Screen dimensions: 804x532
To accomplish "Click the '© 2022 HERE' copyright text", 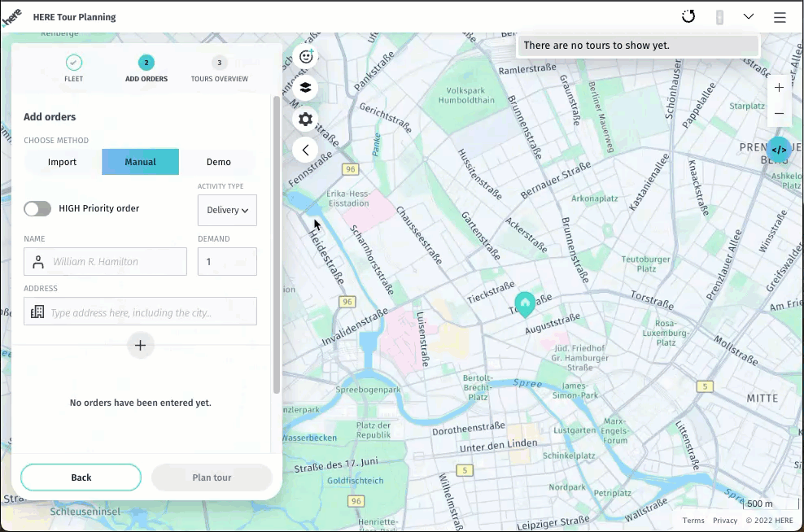I will point(769,521).
